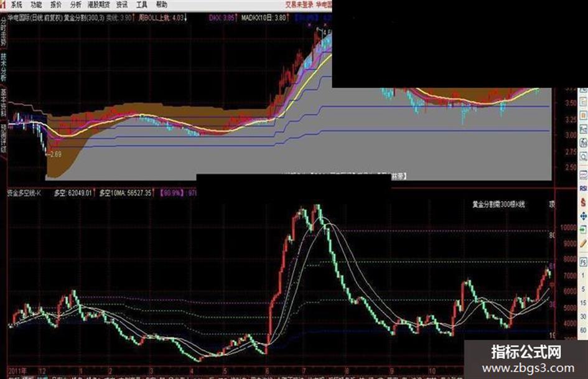Click month 6 on the time axis
This screenshot has height=379, width=588.
267,371
